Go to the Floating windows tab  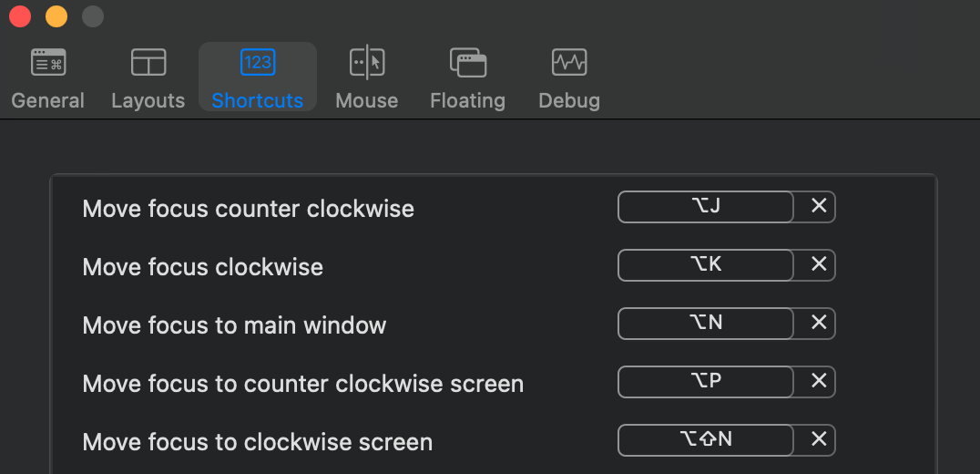click(467, 77)
